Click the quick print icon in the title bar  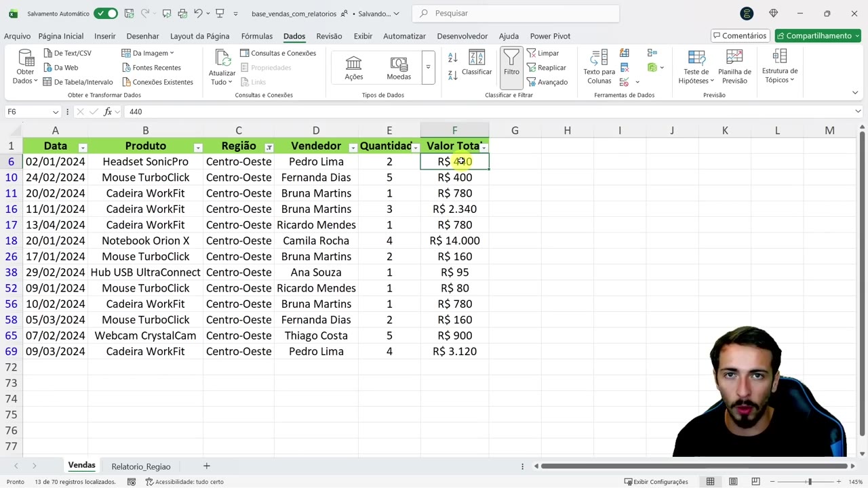click(x=182, y=14)
